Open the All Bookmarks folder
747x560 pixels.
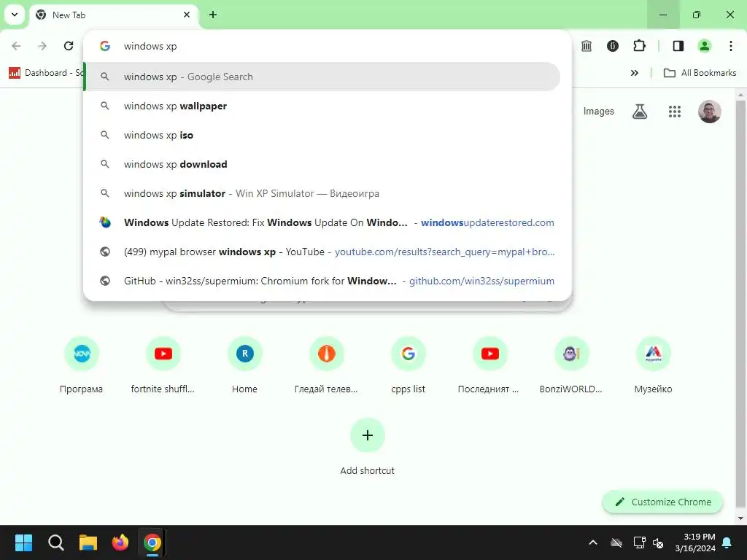coord(700,73)
